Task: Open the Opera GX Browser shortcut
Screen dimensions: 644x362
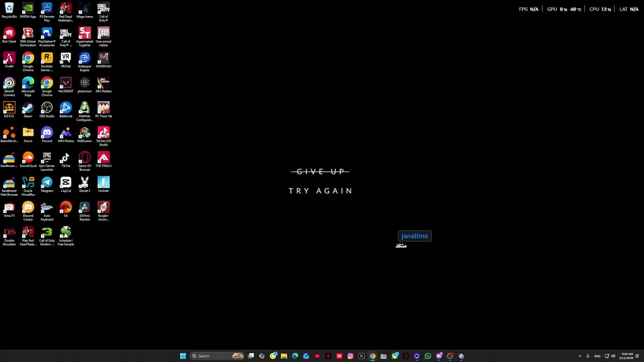Action: pyautogui.click(x=85, y=162)
